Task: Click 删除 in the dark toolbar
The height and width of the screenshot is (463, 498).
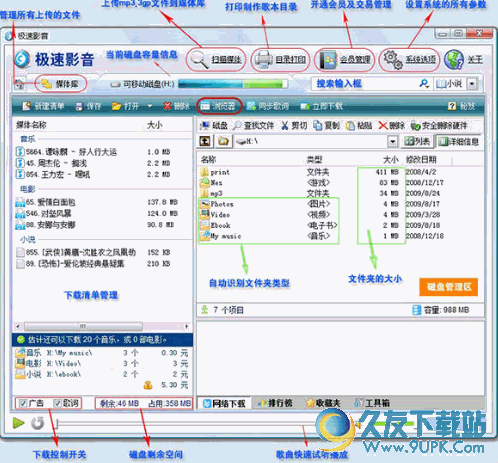Action: pyautogui.click(x=176, y=106)
